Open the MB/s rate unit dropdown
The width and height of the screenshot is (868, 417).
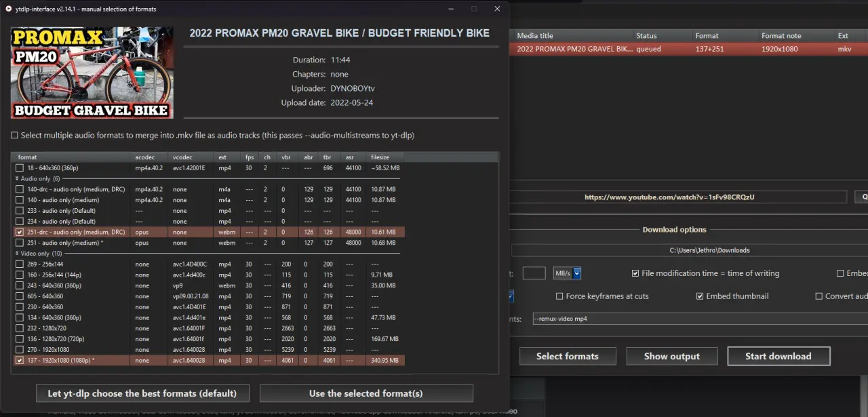click(577, 273)
